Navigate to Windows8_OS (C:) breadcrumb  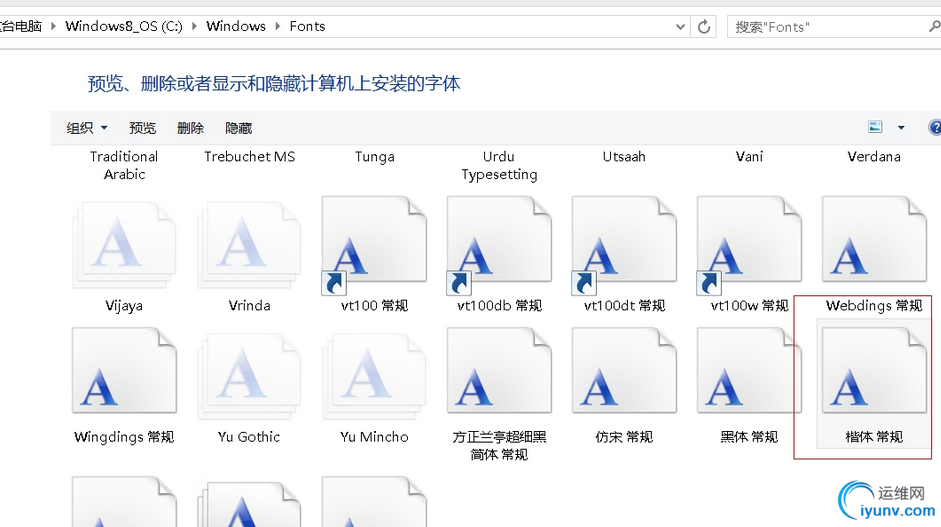click(124, 26)
